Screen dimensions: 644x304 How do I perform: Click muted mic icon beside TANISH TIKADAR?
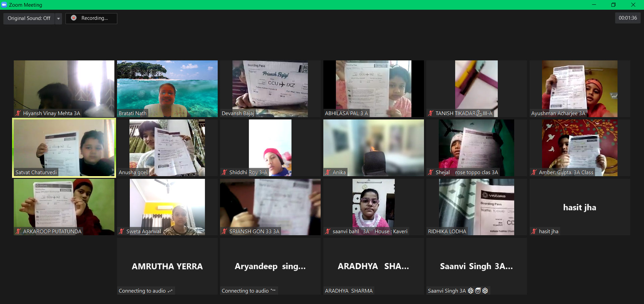point(431,113)
